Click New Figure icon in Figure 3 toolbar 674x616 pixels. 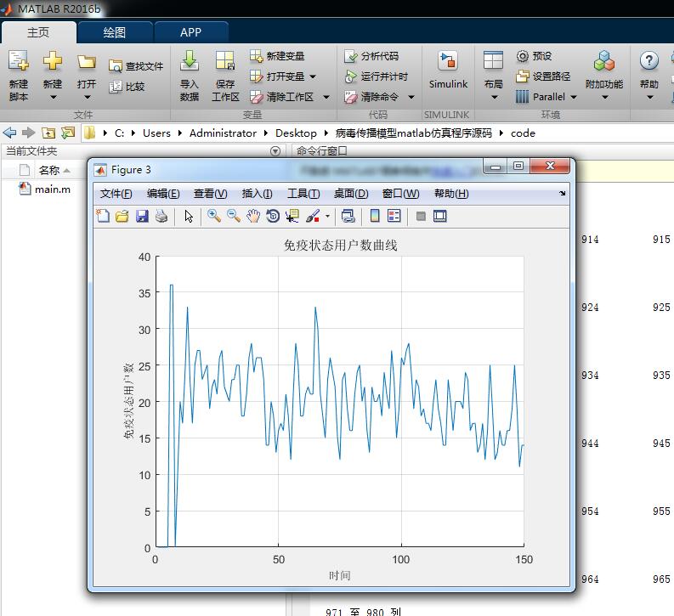tap(103, 216)
